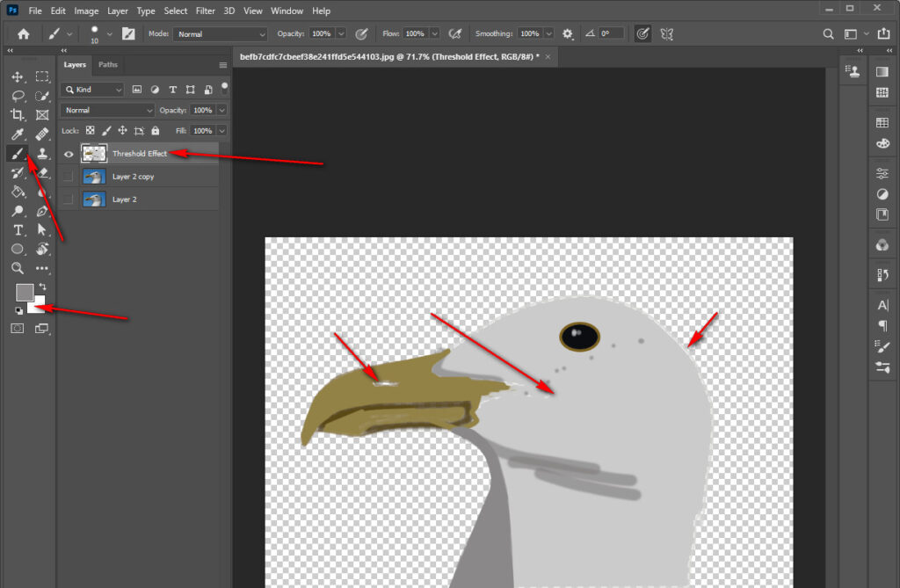Screen dimensions: 900x588
Task: Select the Eyedropper tool
Action: click(18, 134)
